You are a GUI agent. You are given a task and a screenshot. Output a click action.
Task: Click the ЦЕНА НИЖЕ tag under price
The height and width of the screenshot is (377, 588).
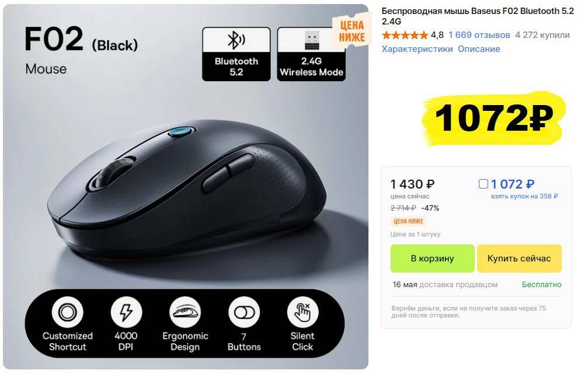click(x=408, y=222)
